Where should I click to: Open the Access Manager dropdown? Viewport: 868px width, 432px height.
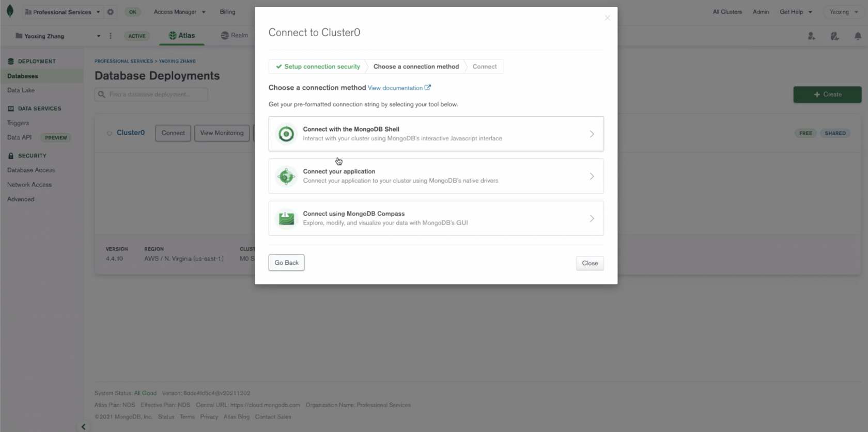point(179,12)
